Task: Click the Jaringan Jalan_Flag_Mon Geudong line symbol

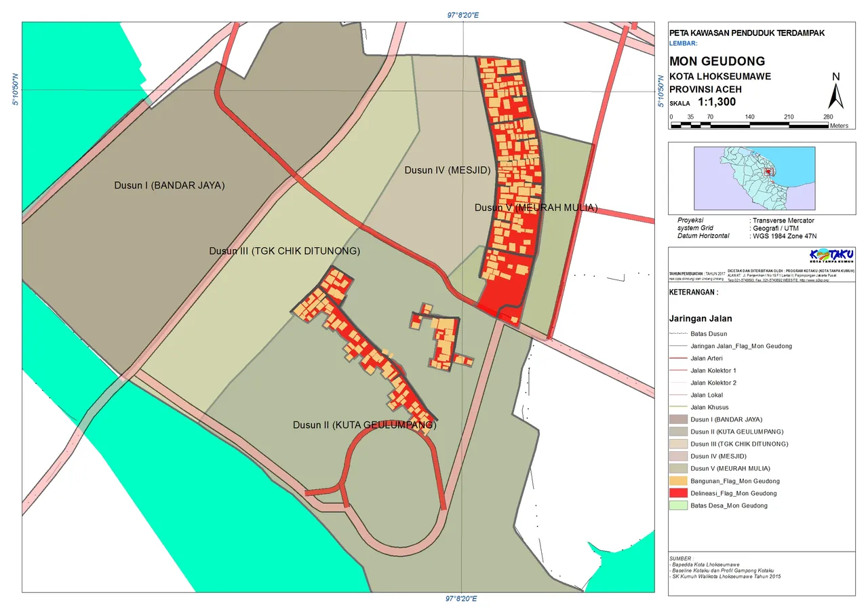Action: [x=678, y=346]
